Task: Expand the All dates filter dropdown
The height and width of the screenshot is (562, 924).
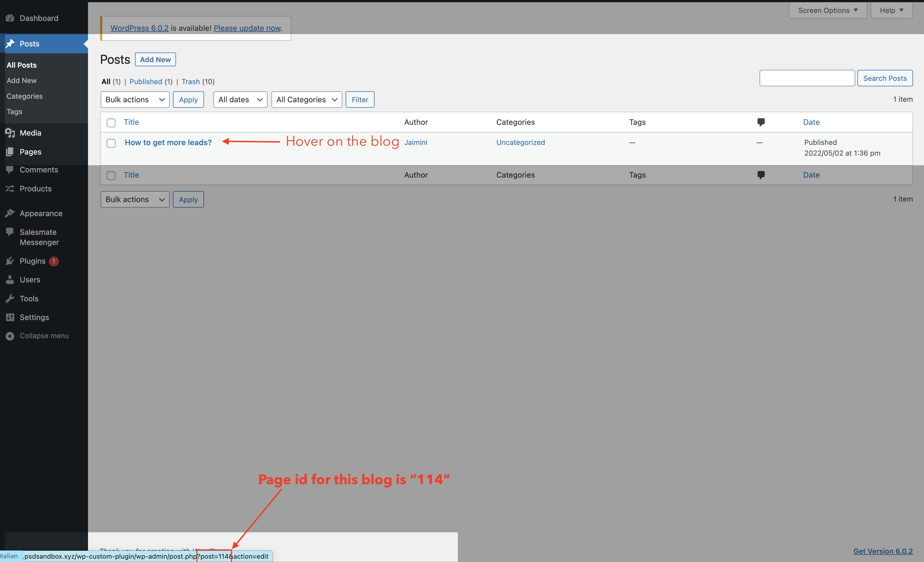Action: click(240, 100)
